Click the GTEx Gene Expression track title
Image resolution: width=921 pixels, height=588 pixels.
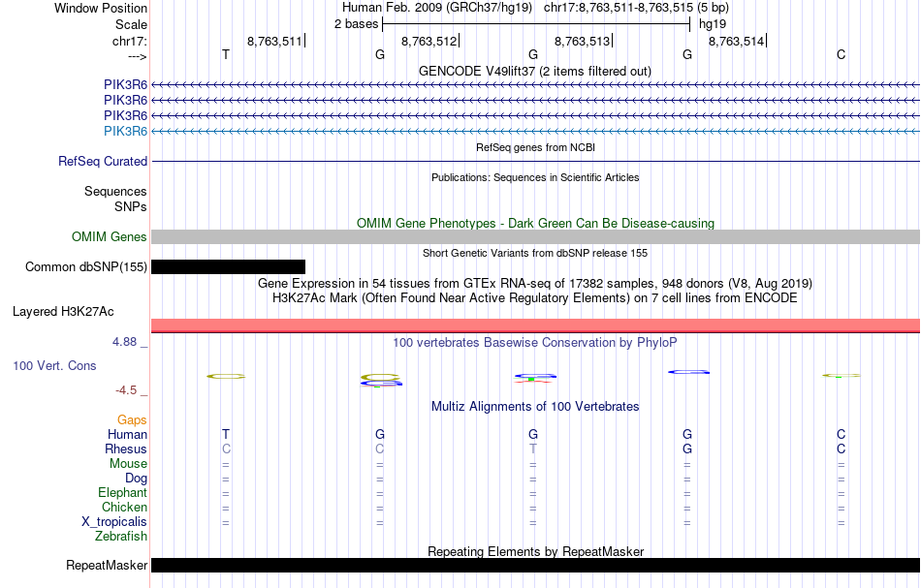point(535,284)
